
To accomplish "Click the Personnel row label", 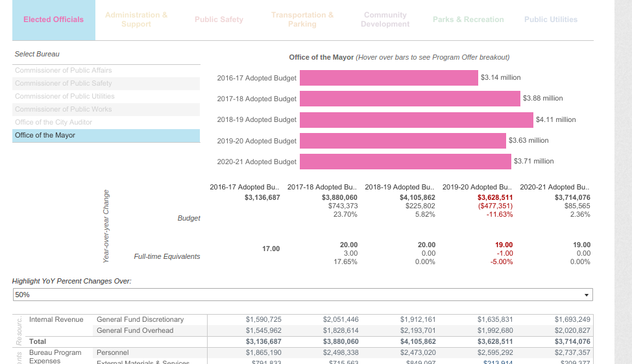I will (112, 353).
